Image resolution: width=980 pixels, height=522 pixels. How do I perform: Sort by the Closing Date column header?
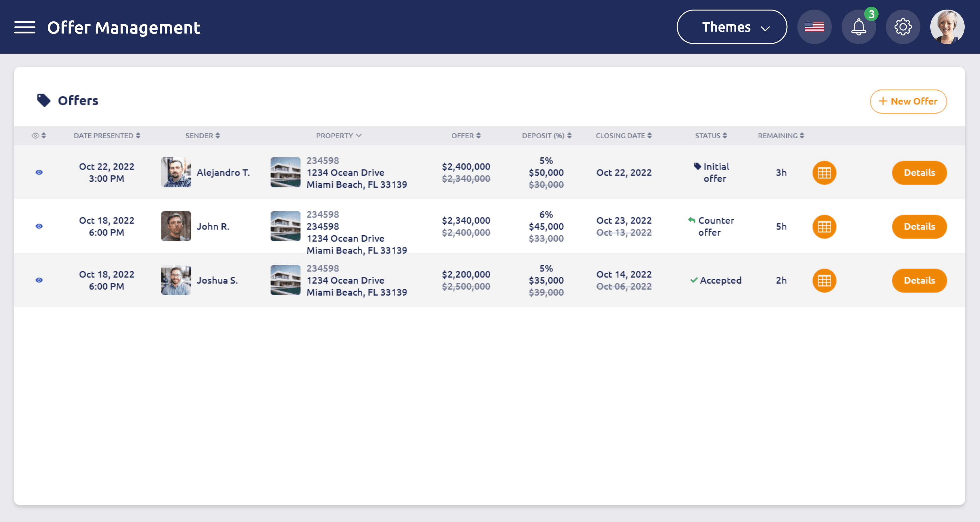point(624,136)
